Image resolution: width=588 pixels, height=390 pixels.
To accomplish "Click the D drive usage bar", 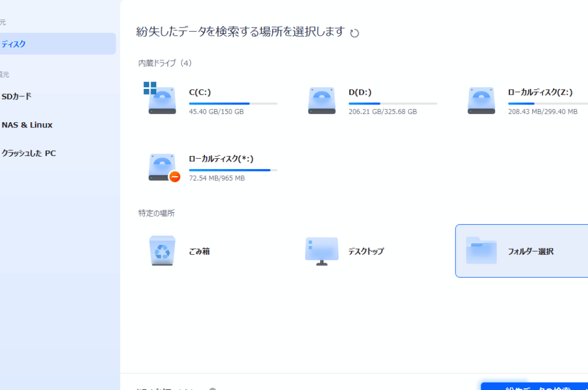I will (393, 103).
